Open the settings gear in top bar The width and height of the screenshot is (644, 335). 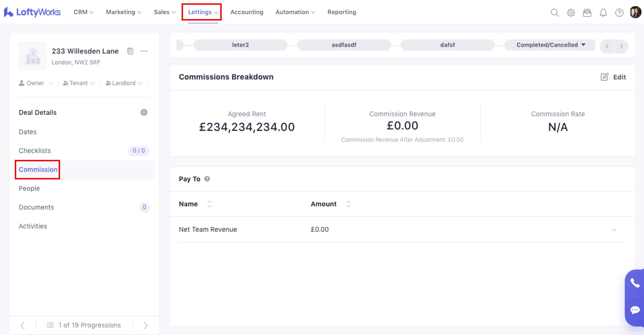[x=571, y=12]
